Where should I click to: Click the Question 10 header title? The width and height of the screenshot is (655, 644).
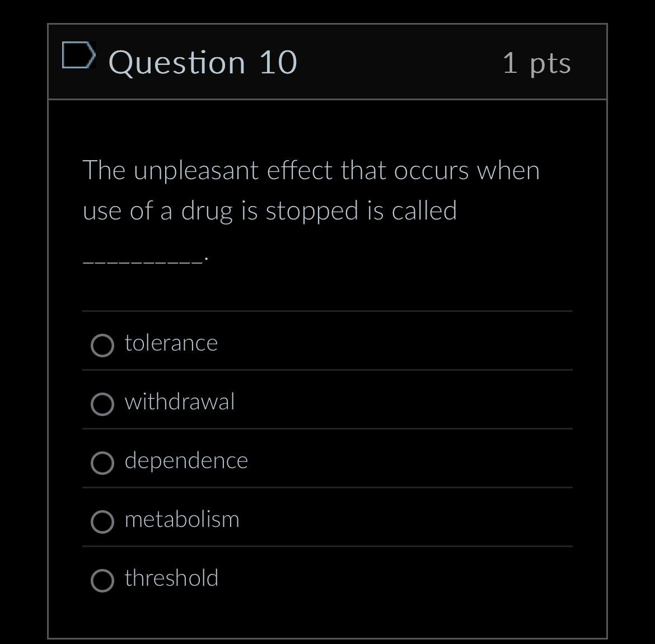tap(204, 62)
